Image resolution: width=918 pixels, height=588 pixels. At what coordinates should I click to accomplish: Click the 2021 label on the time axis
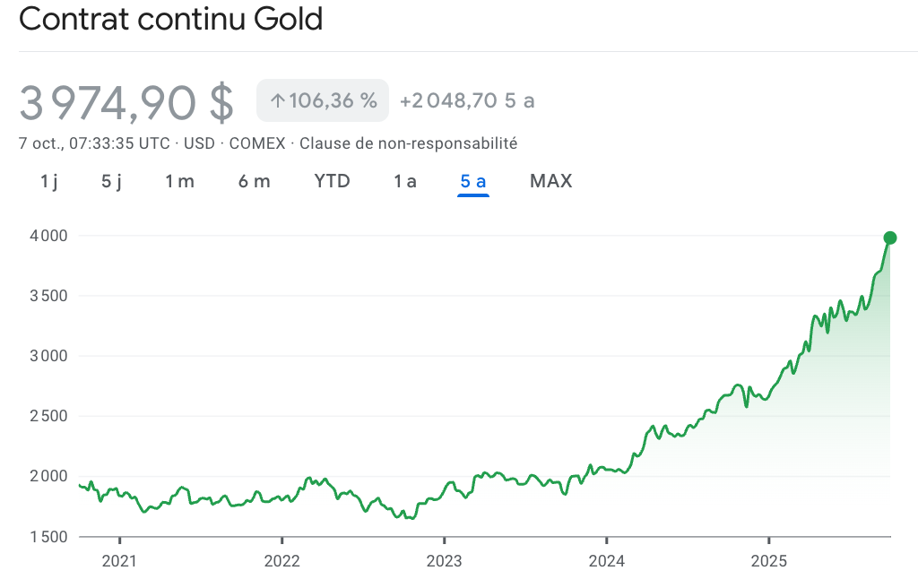click(119, 563)
